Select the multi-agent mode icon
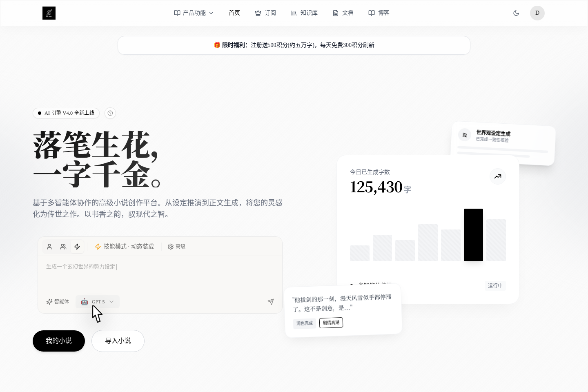588x392 pixels. click(63, 247)
